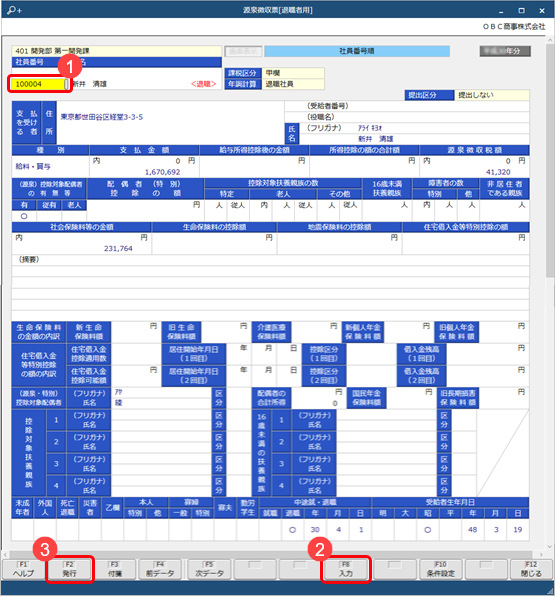Click the employee number field 100004
Image resolution: width=555 pixels, height=596 pixels.
click(x=37, y=84)
